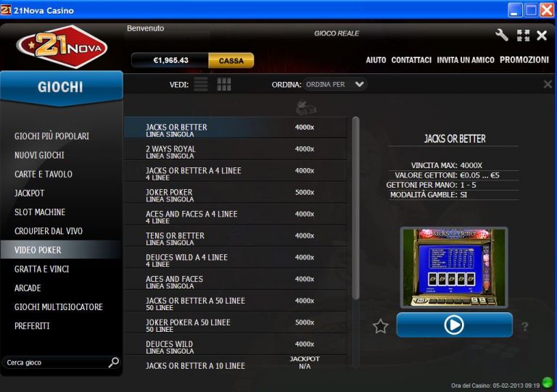Open the Ordina Per dropdown
Viewport: 557px width, 392px height.
pos(334,85)
